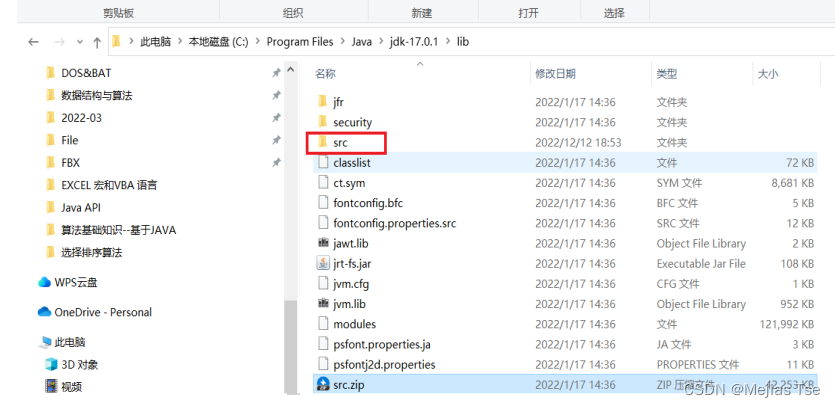
Task: Open OneDrive - Personal in sidebar
Action: tap(95, 312)
